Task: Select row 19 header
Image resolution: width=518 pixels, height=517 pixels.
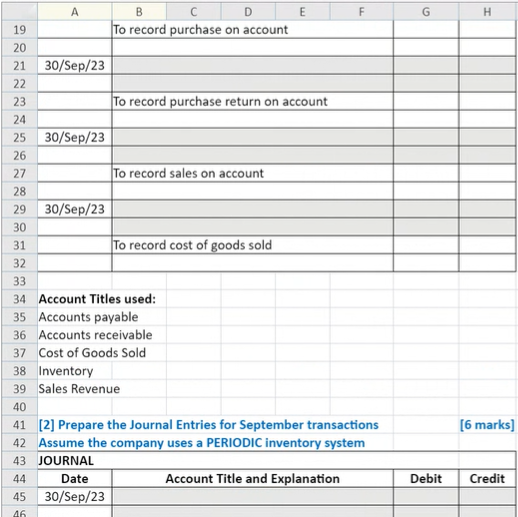Action: (19, 30)
